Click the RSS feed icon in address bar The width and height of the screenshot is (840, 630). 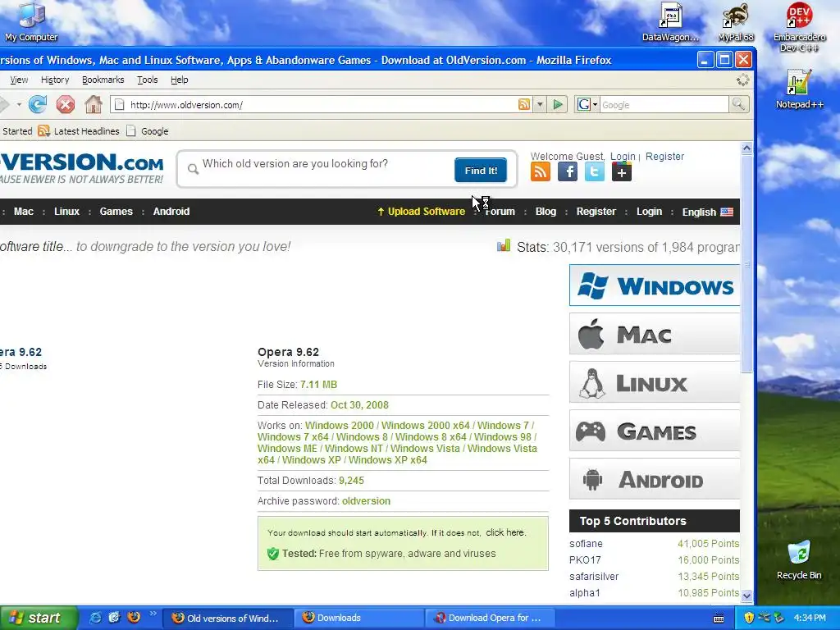(x=524, y=104)
